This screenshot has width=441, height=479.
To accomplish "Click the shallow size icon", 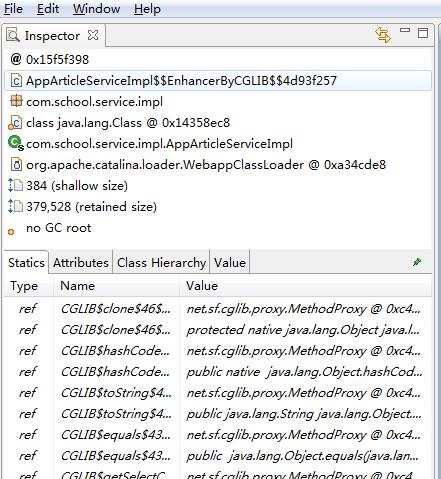I will pos(15,185).
